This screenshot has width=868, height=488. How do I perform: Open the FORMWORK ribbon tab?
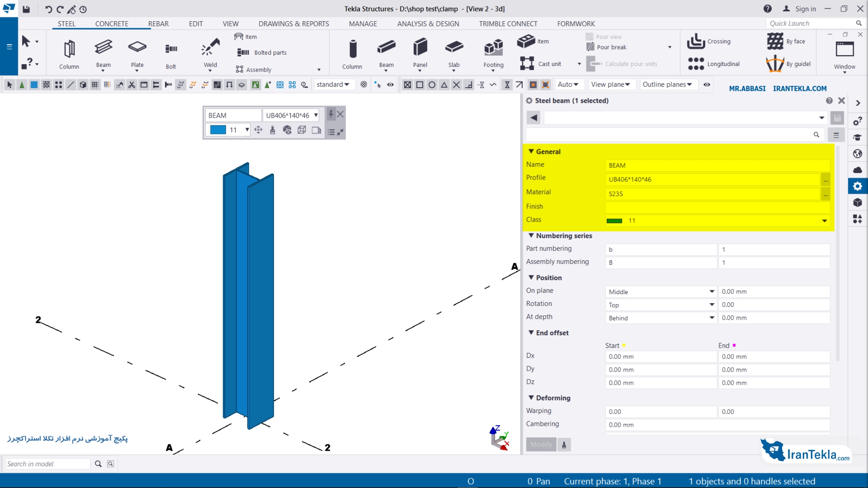(x=576, y=24)
